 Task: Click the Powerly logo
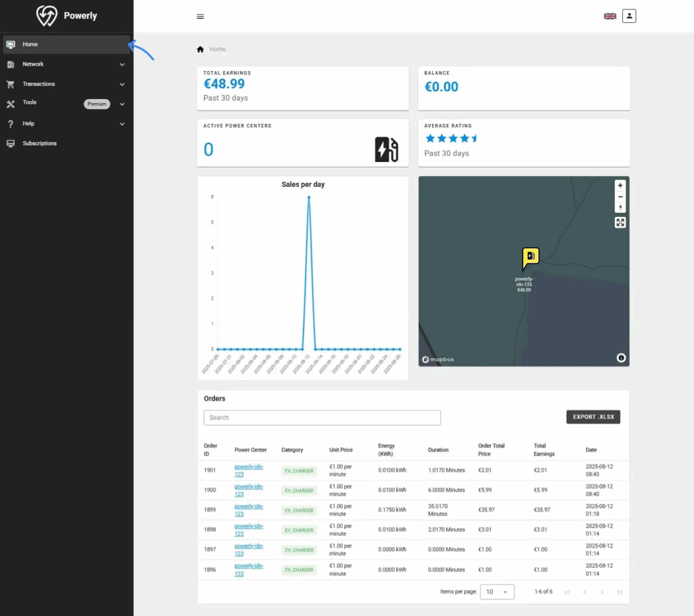pyautogui.click(x=66, y=16)
